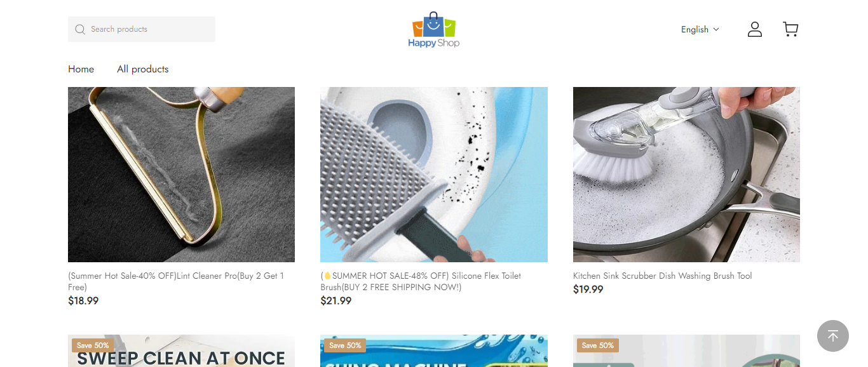Image resolution: width=868 pixels, height=367 pixels.
Task: Expand the English language dropdown
Action: pos(700,29)
